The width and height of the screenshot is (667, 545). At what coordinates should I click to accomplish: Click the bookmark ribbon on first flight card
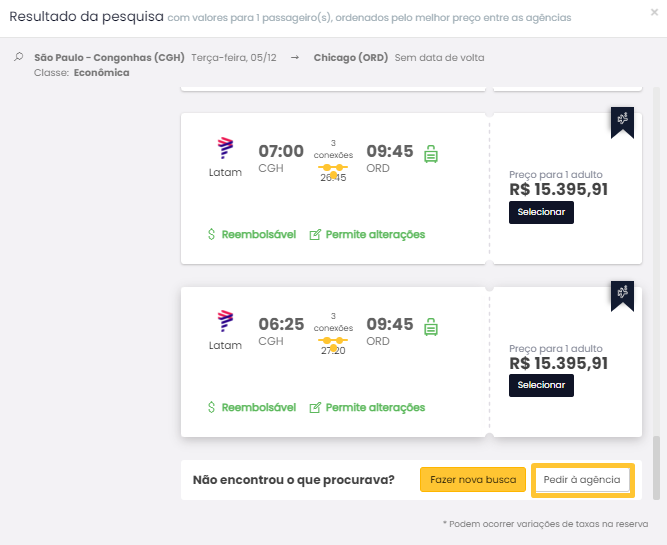coord(622,119)
